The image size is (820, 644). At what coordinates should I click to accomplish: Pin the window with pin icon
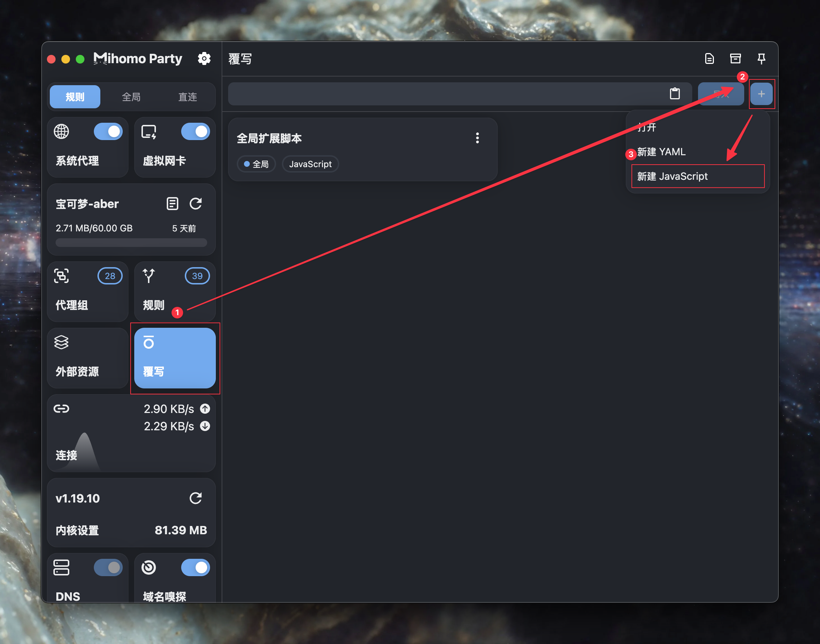pyautogui.click(x=761, y=59)
